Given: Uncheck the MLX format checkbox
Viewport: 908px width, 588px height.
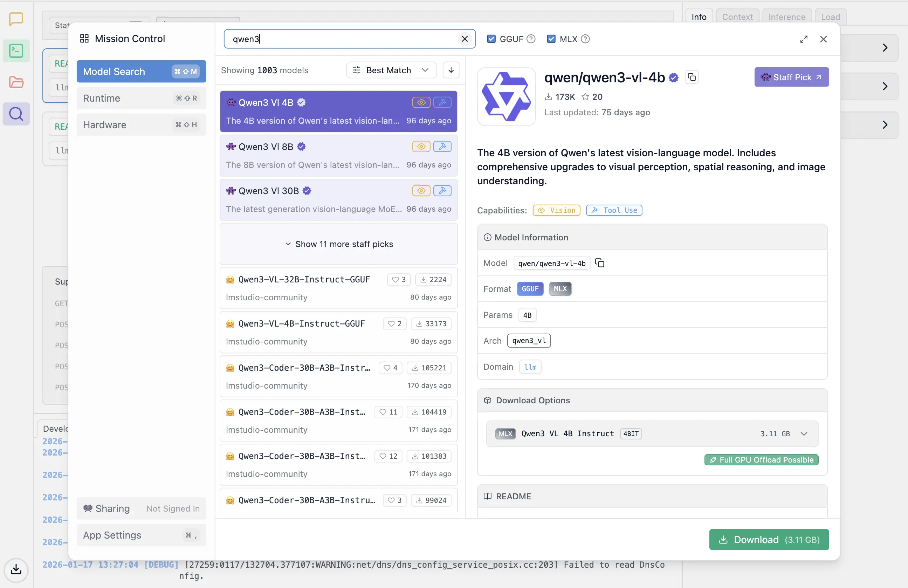Looking at the screenshot, I should (x=551, y=39).
